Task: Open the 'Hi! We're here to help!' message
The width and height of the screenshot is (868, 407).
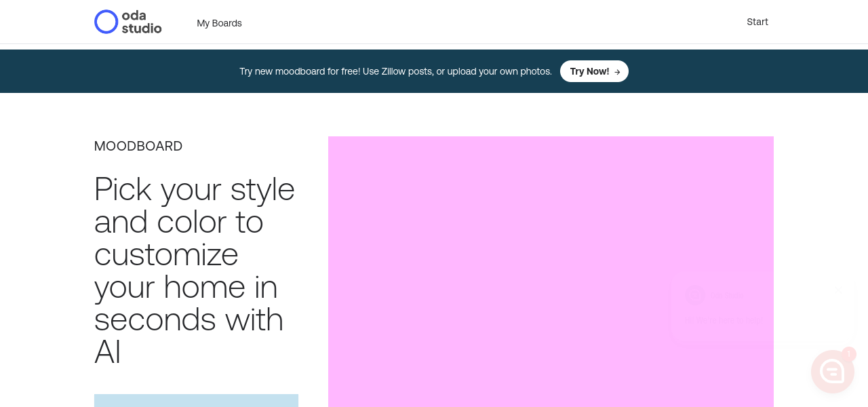Action: (x=723, y=320)
